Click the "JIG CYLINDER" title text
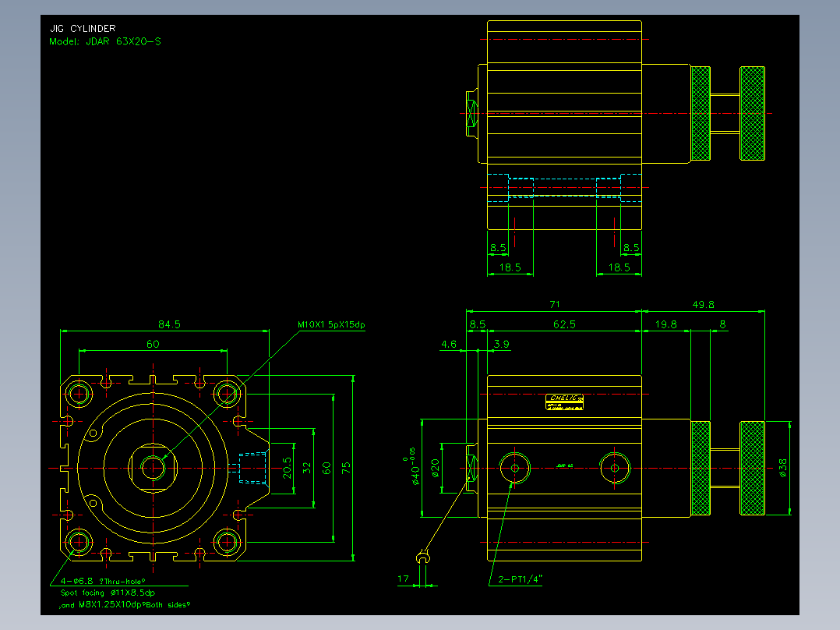 click(x=83, y=28)
